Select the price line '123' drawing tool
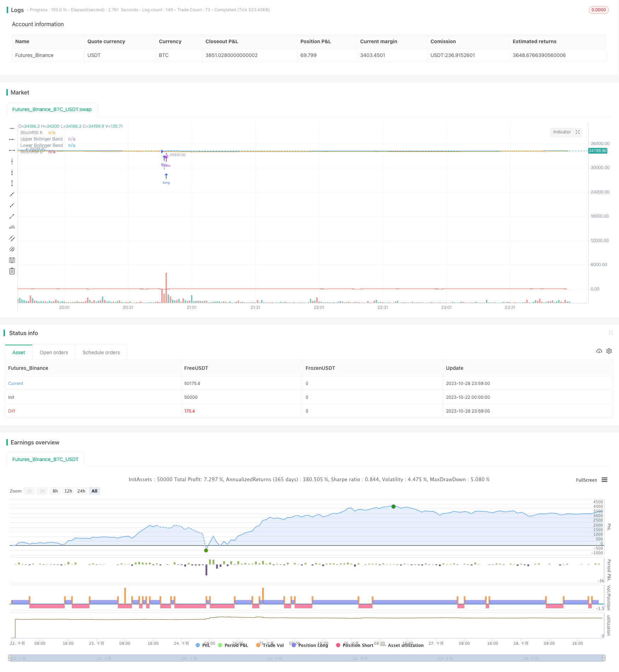 12,227
